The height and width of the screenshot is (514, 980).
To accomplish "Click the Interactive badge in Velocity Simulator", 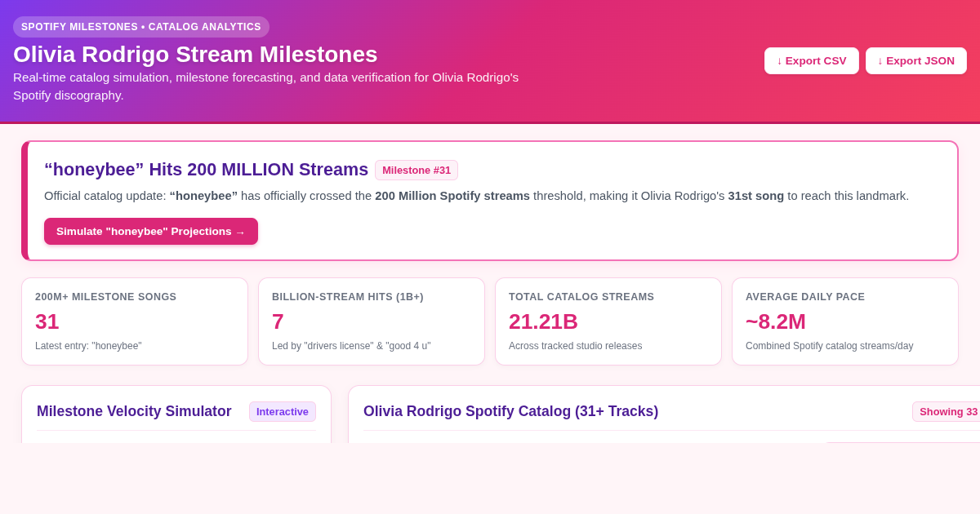I will pos(283,411).
